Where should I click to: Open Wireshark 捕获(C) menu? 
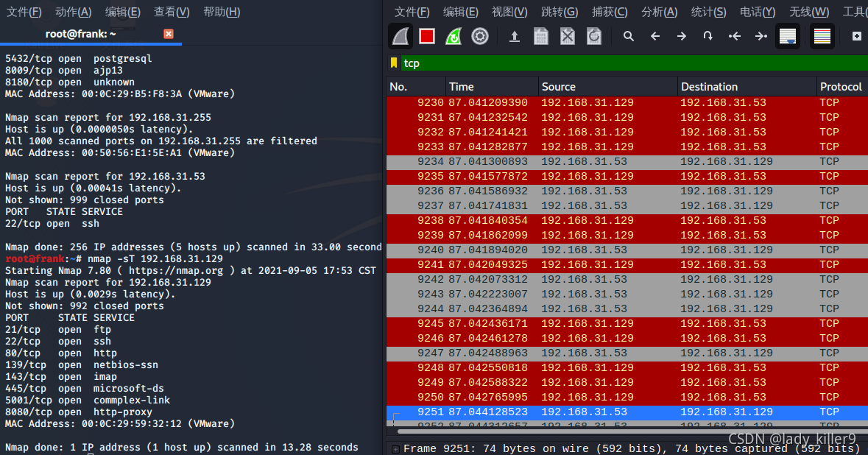(610, 12)
